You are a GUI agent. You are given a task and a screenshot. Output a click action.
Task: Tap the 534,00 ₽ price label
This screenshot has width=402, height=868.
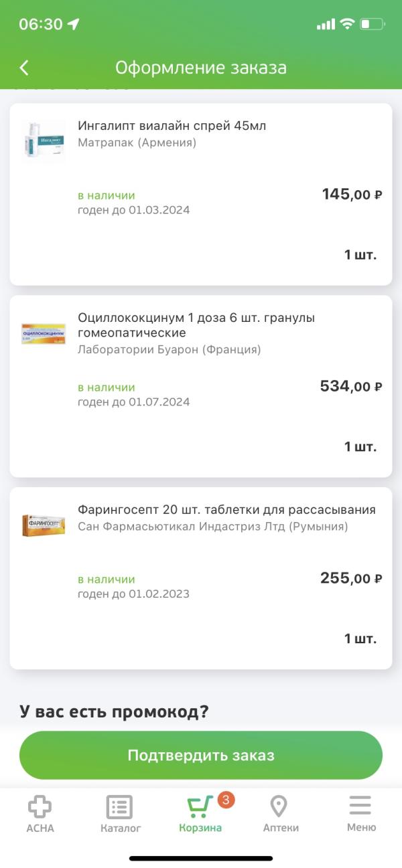coord(351,386)
